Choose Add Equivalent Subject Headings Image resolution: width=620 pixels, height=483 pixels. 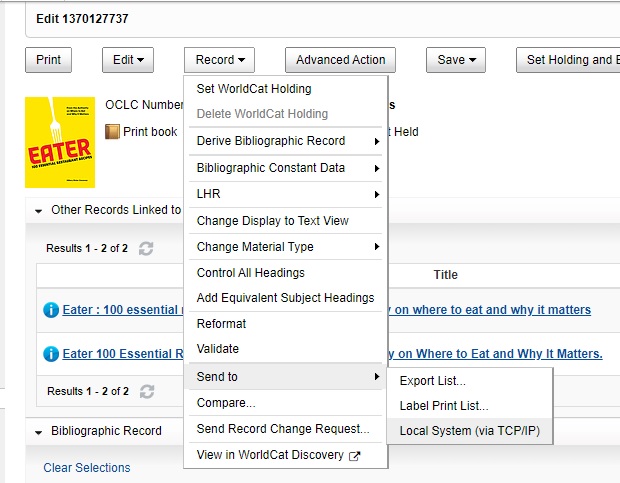pyautogui.click(x=285, y=298)
